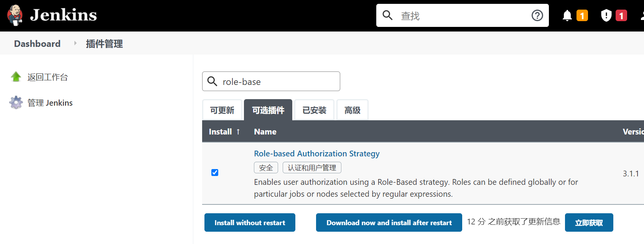Screen dimensions: 644x244
Task: Sort by the Name column header
Action: (x=265, y=131)
